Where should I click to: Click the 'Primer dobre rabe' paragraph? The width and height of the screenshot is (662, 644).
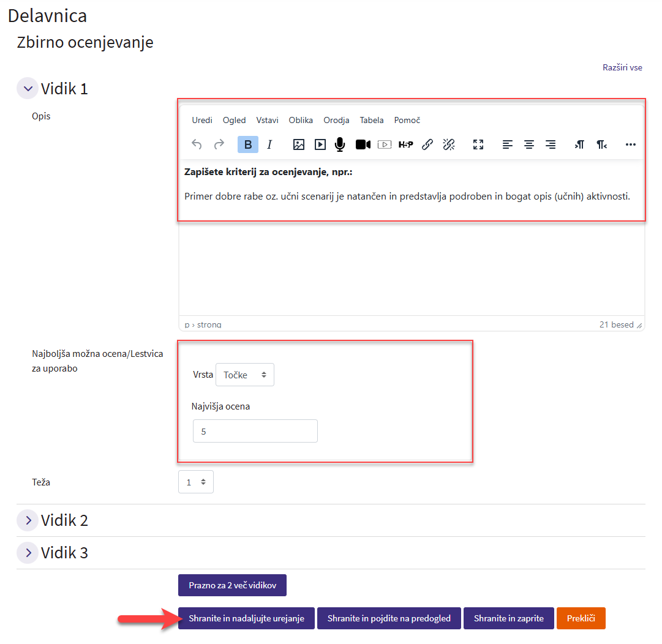tap(407, 197)
